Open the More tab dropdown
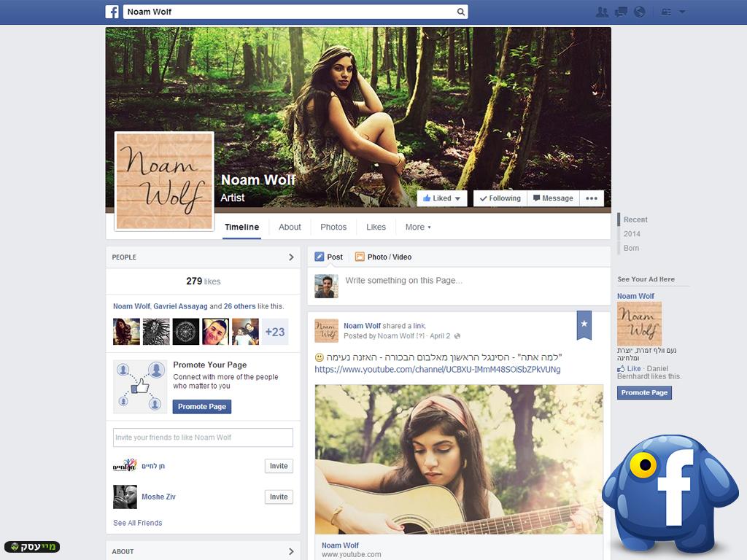The width and height of the screenshot is (747, 560). 418,227
